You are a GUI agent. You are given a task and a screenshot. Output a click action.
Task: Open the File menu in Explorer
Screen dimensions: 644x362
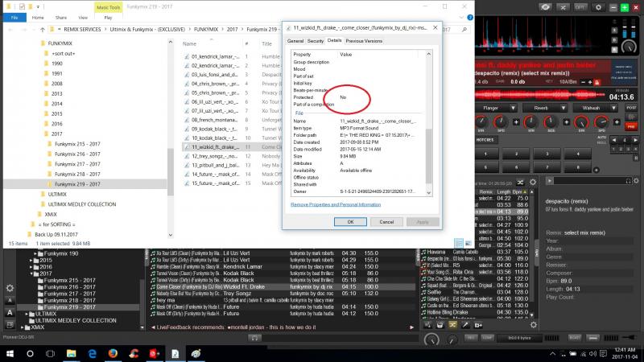[14, 18]
